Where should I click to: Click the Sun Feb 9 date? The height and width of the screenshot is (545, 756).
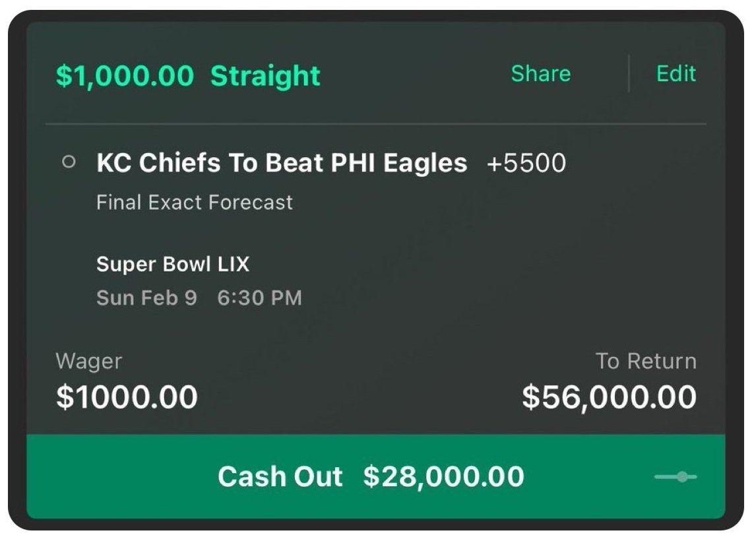[146, 298]
